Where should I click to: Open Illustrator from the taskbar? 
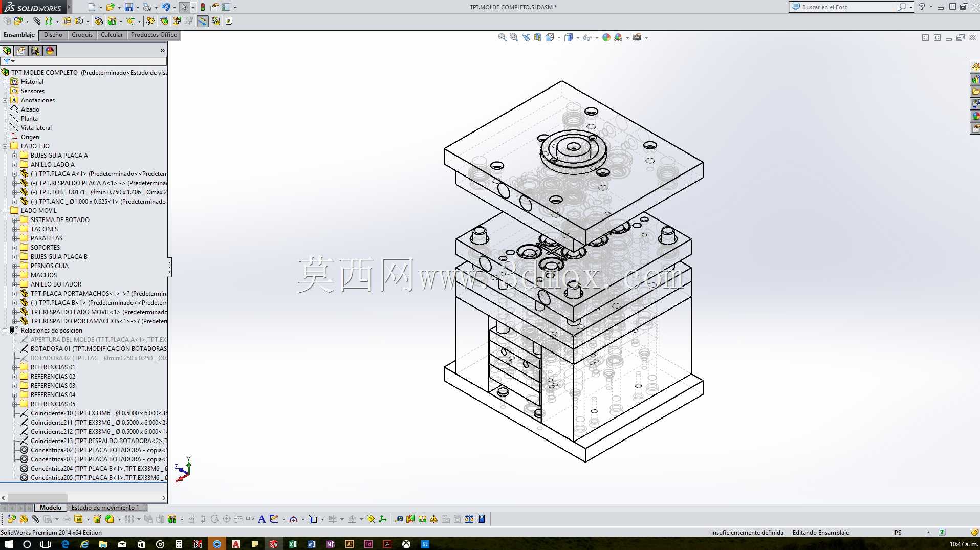click(350, 544)
